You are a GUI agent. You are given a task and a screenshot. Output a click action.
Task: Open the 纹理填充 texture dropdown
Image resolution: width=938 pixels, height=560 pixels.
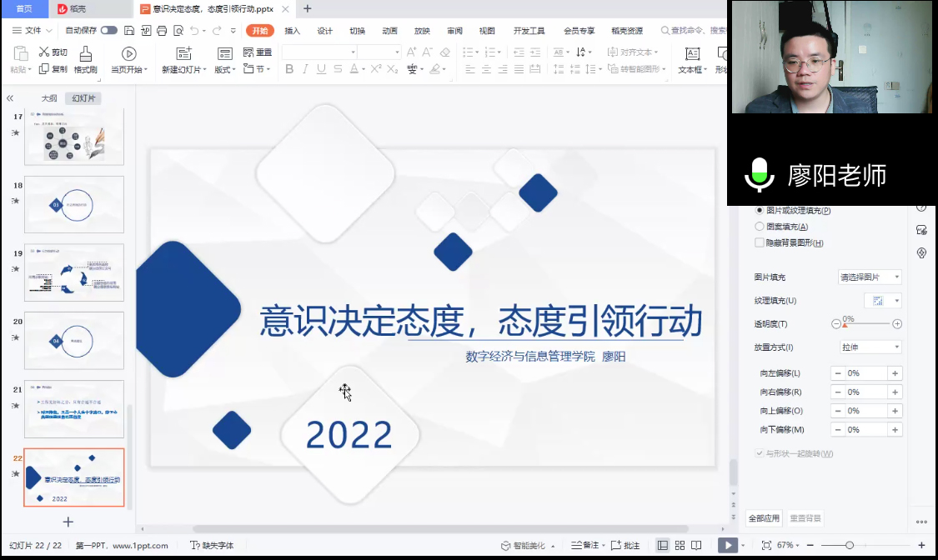(x=883, y=300)
